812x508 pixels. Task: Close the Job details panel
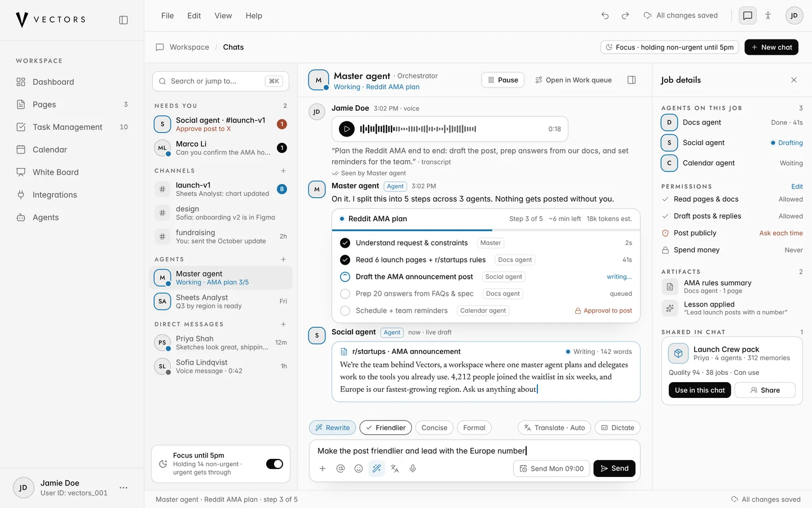point(794,80)
